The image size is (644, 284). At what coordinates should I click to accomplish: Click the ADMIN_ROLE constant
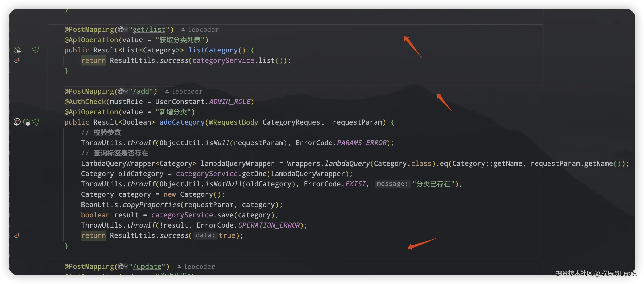[229, 101]
